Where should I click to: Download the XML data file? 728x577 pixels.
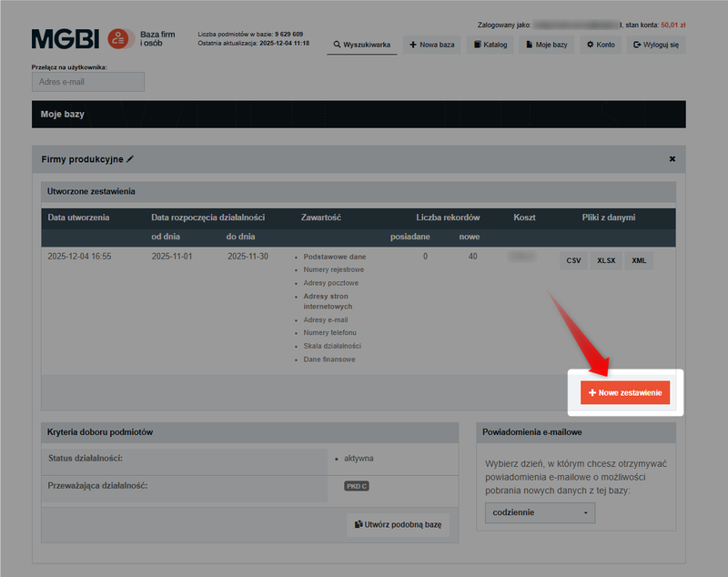click(x=639, y=260)
